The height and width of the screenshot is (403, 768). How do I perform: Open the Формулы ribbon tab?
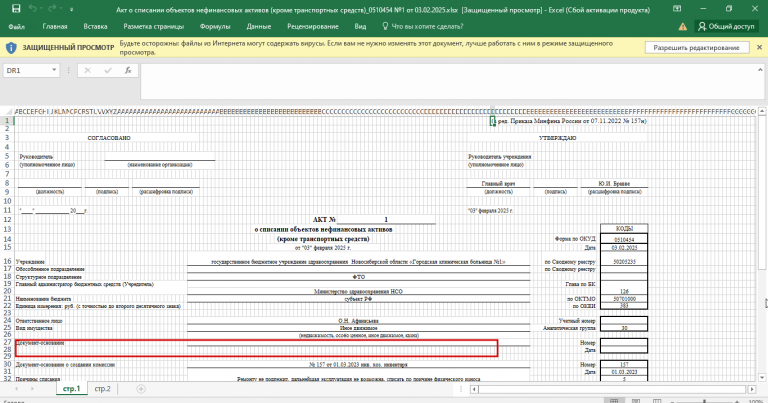pyautogui.click(x=215, y=27)
